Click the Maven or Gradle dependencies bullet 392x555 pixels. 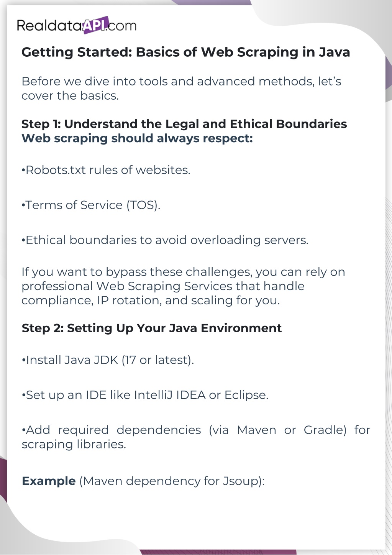(x=195, y=430)
